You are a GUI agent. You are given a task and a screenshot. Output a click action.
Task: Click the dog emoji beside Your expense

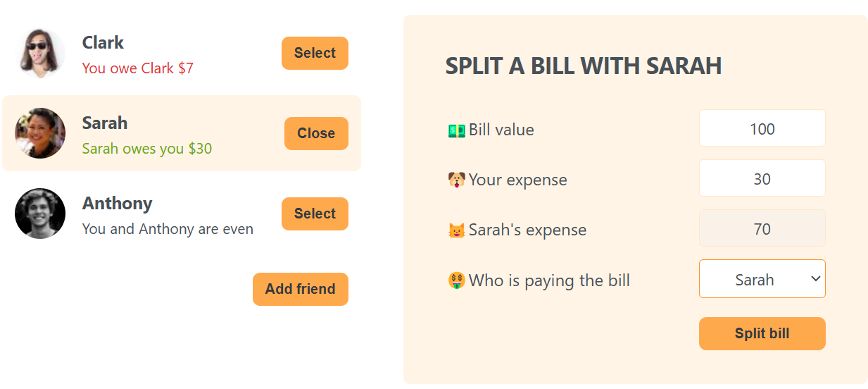pos(456,180)
